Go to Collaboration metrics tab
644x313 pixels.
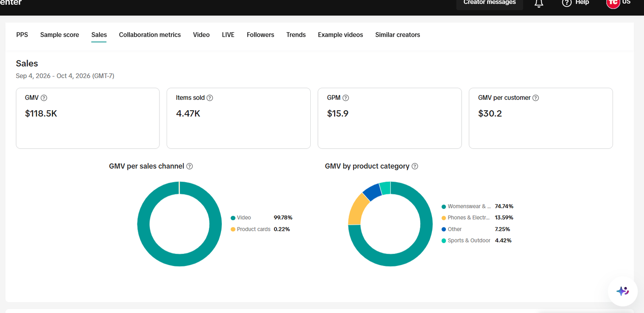pos(150,35)
